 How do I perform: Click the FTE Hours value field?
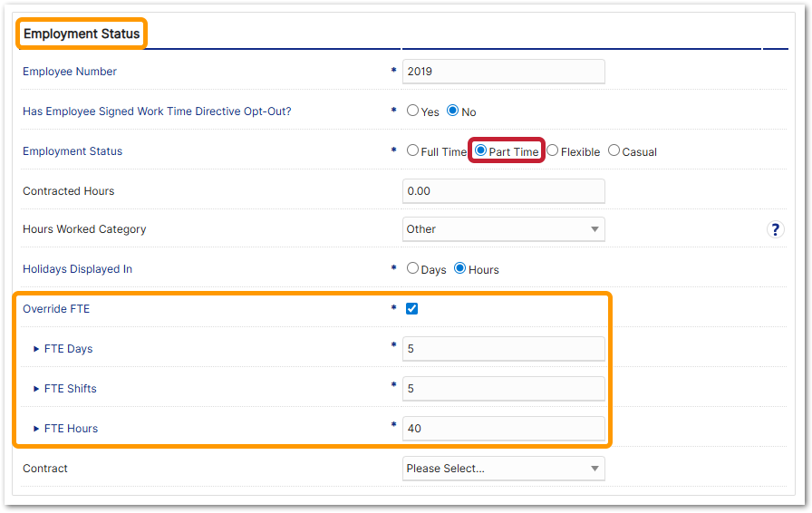pyautogui.click(x=503, y=429)
